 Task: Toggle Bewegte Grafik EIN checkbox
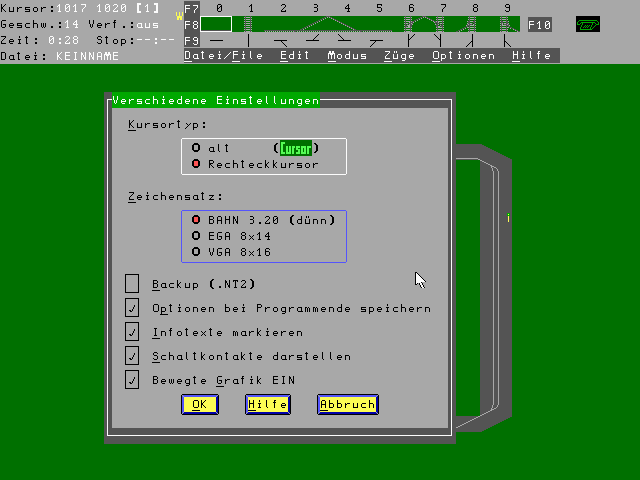coord(132,380)
